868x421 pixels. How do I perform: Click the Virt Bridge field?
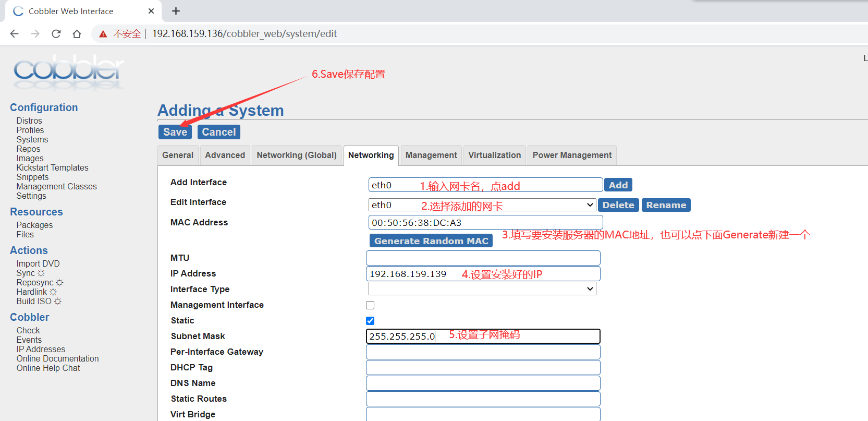coord(483,414)
